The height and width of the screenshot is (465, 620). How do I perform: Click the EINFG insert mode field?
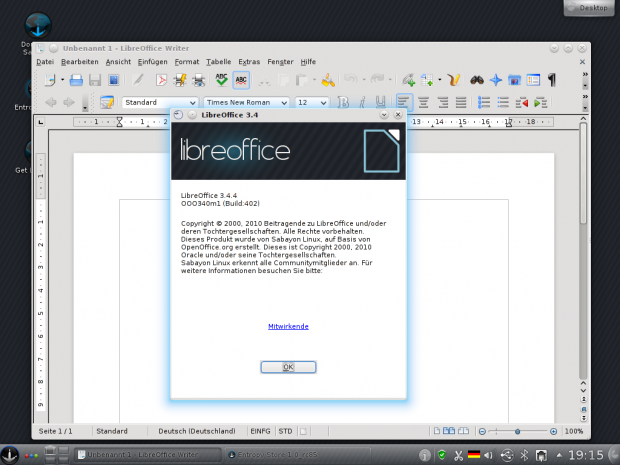(x=260, y=431)
